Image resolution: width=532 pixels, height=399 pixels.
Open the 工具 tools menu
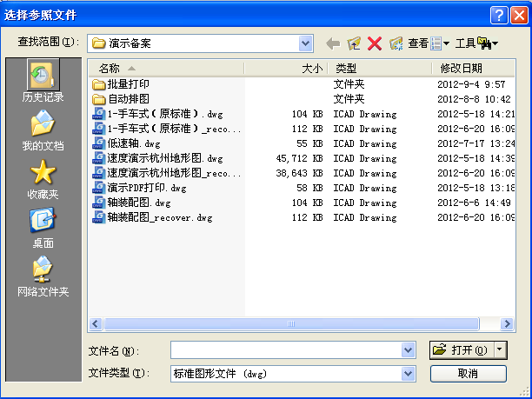tap(475, 43)
